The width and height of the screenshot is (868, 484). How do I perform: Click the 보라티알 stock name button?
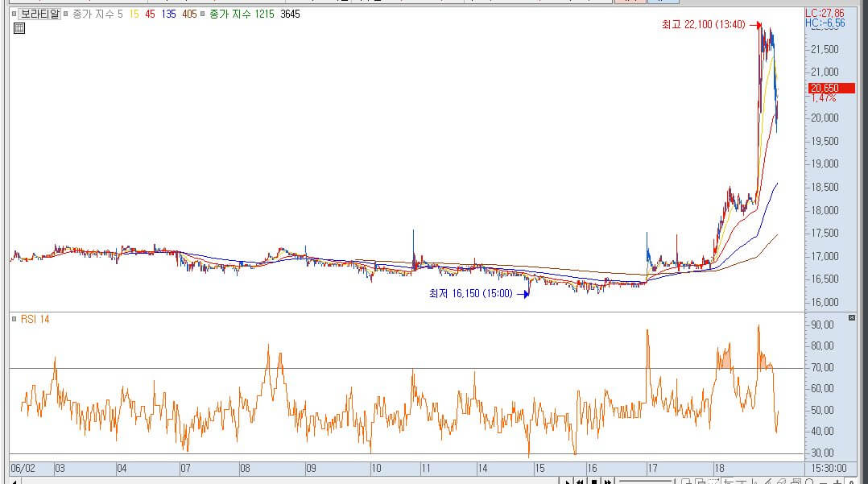40,14
